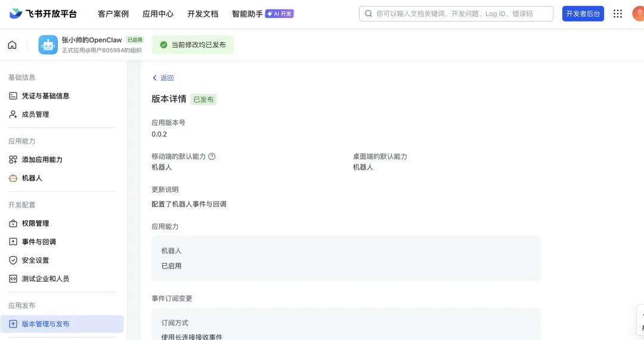This screenshot has width=644, height=340.
Task: Click the 已发布 tag next to 版本详情
Action: 203,100
